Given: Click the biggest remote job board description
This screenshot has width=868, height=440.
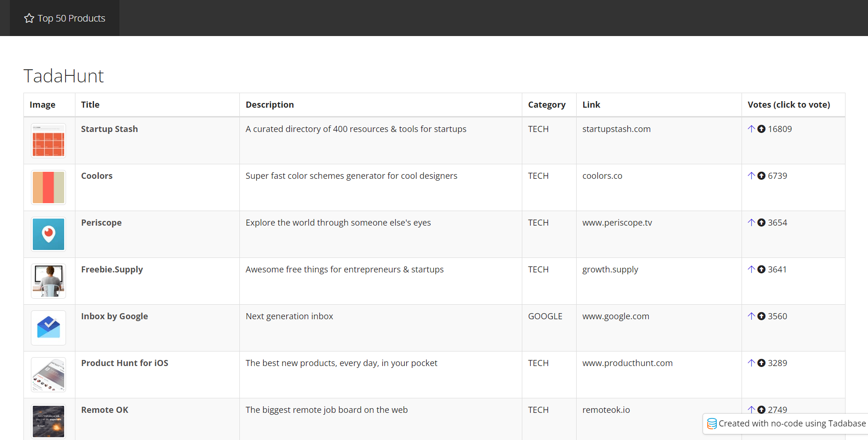Looking at the screenshot, I should [326, 410].
